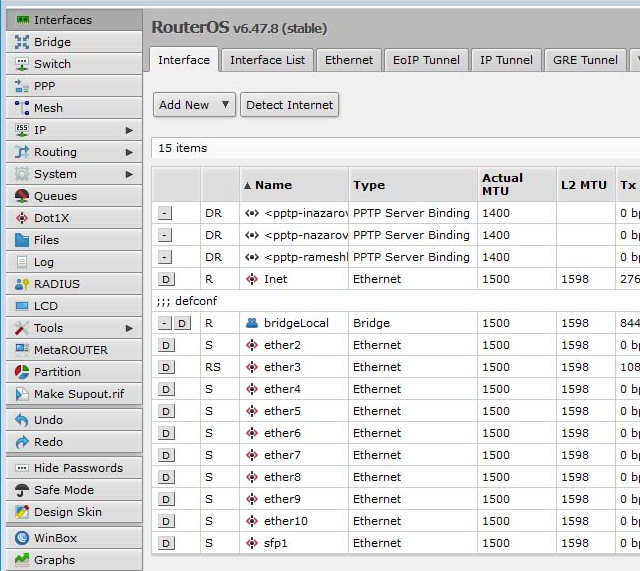Click the Redo arrow icon
640x571 pixels.
point(22,442)
